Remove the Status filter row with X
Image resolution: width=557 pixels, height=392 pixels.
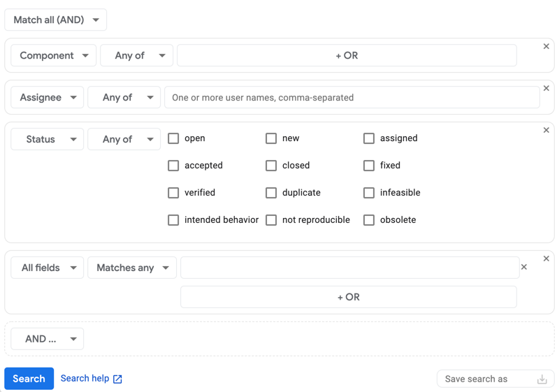[x=547, y=130]
